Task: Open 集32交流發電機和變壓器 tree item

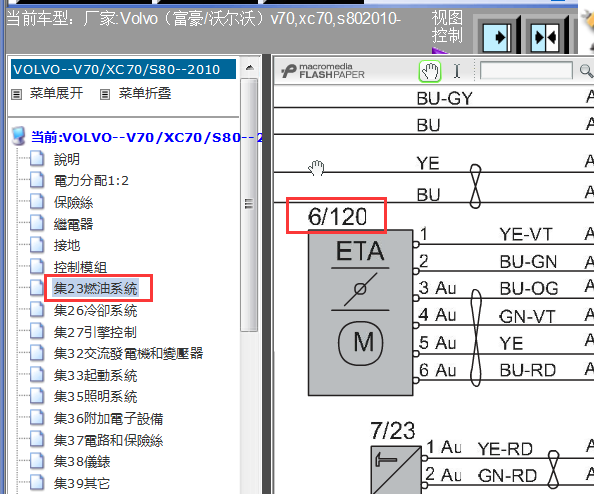Action: point(128,353)
